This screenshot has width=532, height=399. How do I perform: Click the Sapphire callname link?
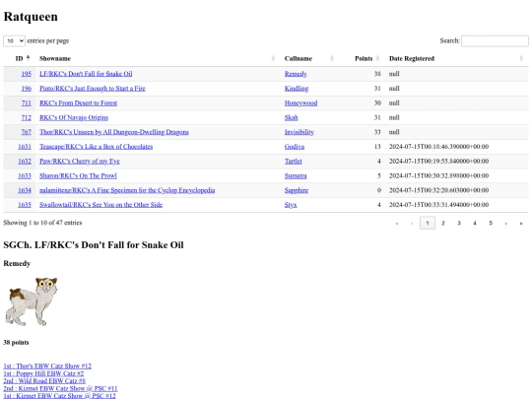point(297,190)
